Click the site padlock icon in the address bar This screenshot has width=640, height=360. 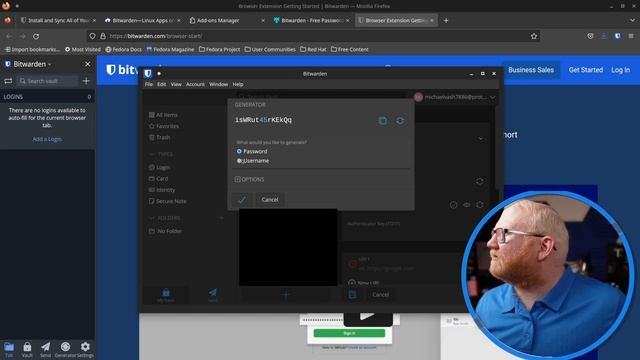click(x=103, y=36)
